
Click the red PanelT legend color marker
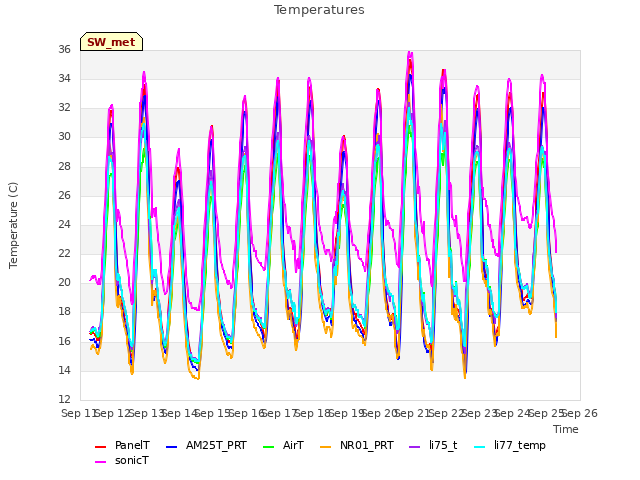point(100,447)
